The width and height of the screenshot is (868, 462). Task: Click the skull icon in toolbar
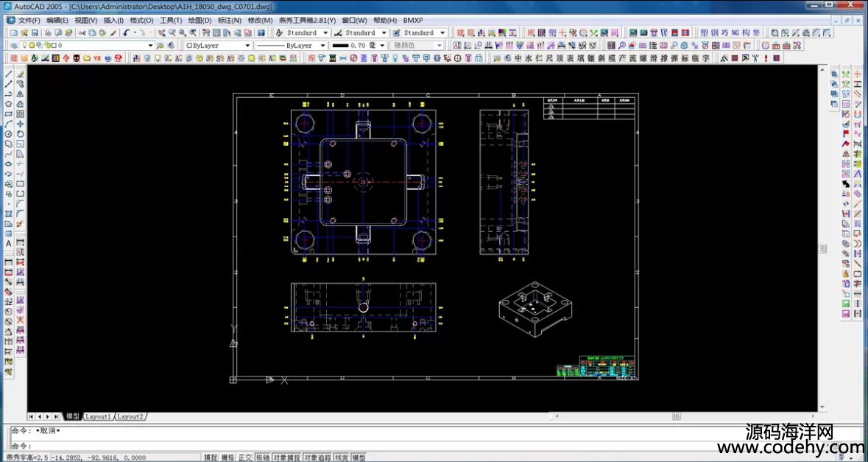point(77,57)
